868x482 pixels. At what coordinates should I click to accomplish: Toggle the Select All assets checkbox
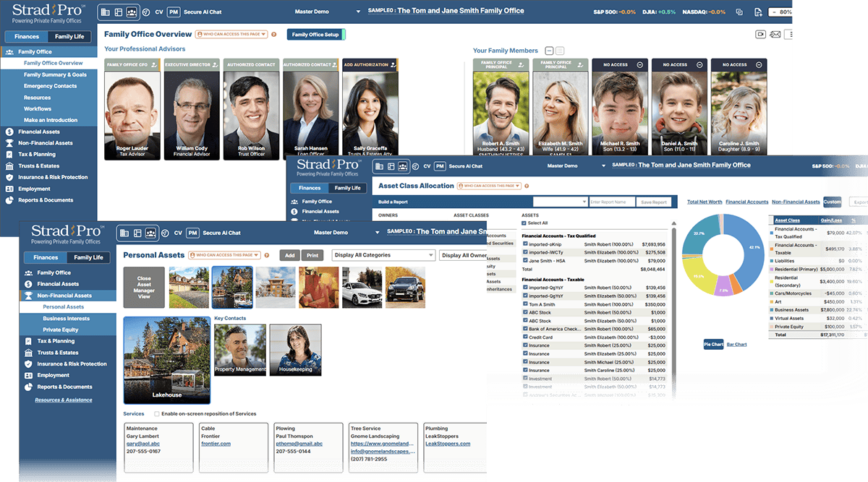tap(524, 223)
